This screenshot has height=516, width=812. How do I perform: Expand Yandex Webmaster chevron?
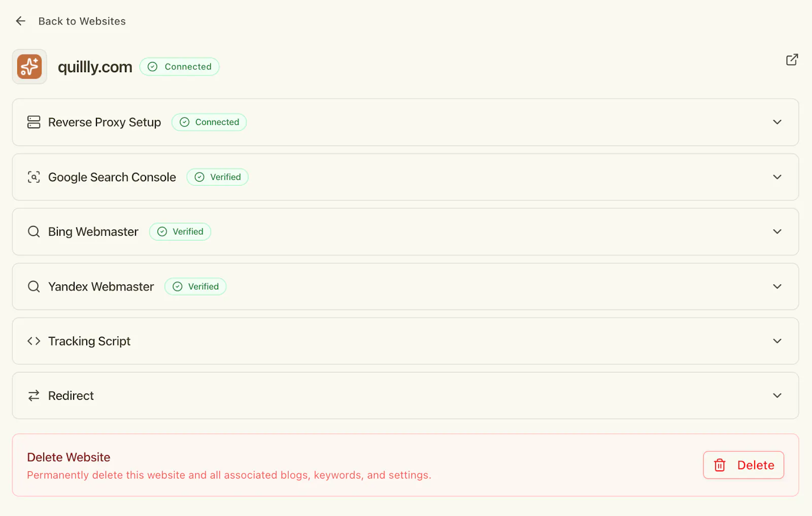[777, 286]
